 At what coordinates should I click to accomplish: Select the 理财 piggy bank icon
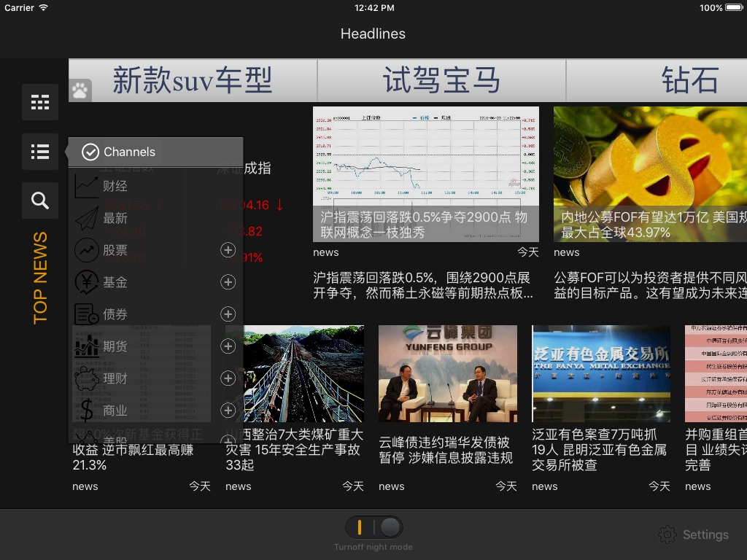tap(87, 378)
